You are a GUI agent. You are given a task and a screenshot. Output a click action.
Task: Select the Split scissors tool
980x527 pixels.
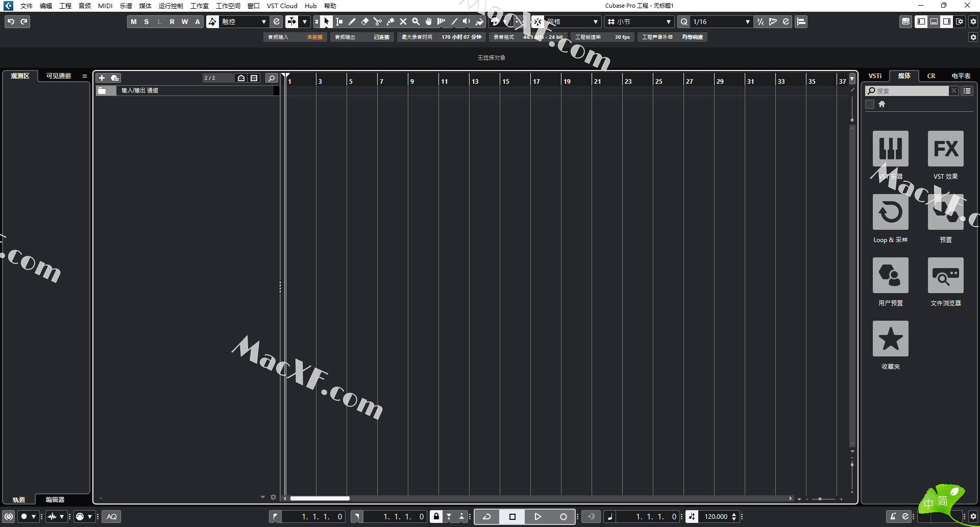378,21
